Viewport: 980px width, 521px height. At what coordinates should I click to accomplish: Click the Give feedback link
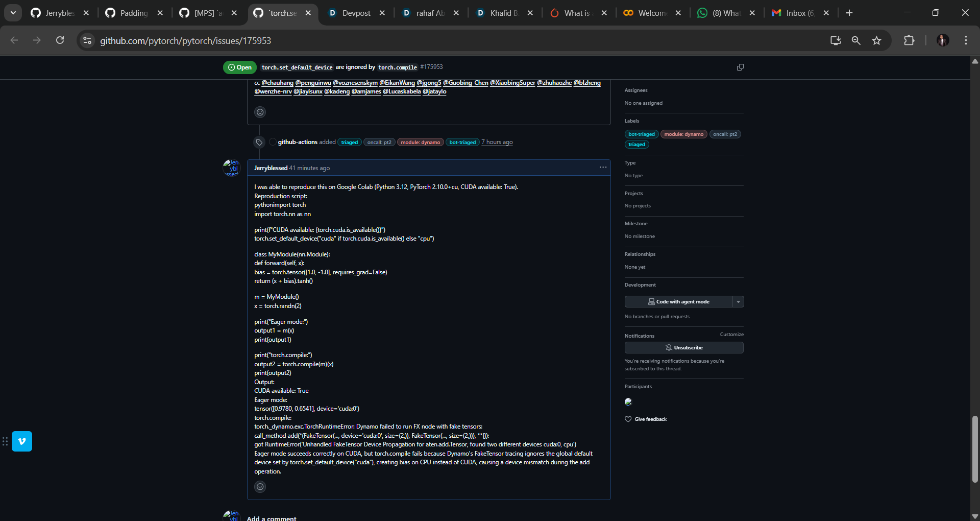click(x=646, y=419)
